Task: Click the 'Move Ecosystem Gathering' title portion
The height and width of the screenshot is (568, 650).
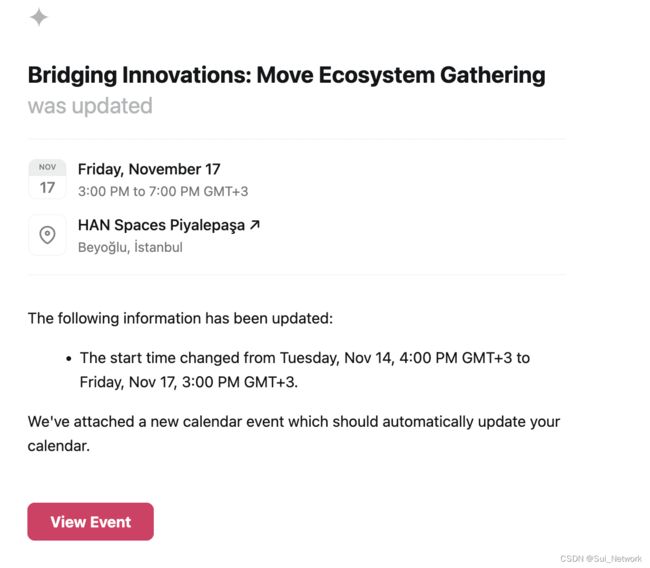Action: [x=401, y=75]
